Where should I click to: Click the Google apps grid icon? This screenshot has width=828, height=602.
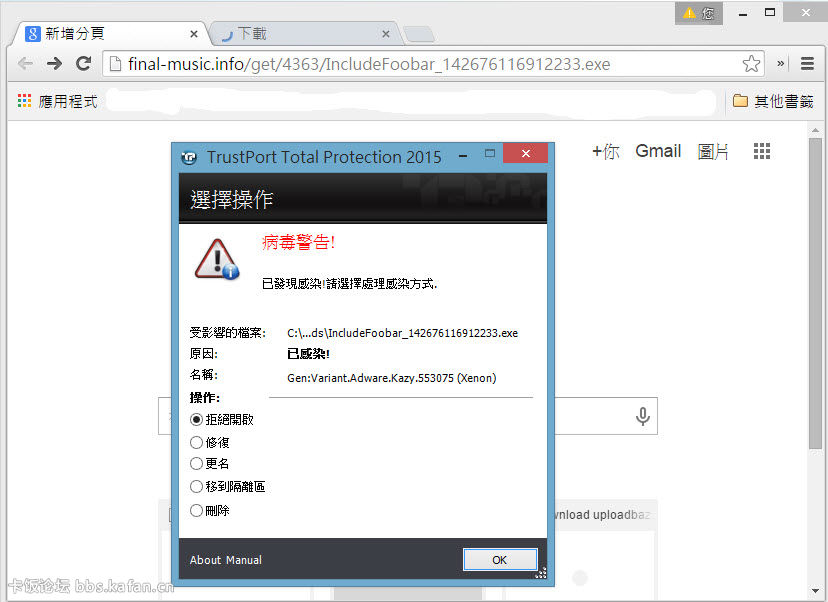coord(761,152)
